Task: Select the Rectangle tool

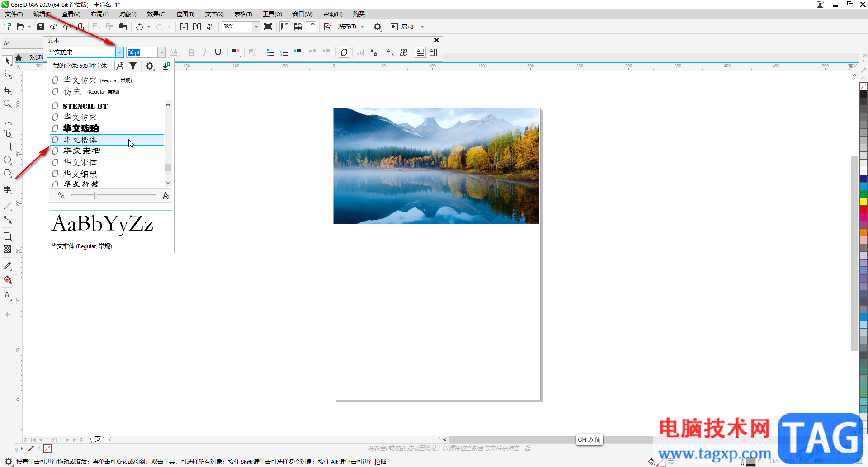Action: pos(7,147)
